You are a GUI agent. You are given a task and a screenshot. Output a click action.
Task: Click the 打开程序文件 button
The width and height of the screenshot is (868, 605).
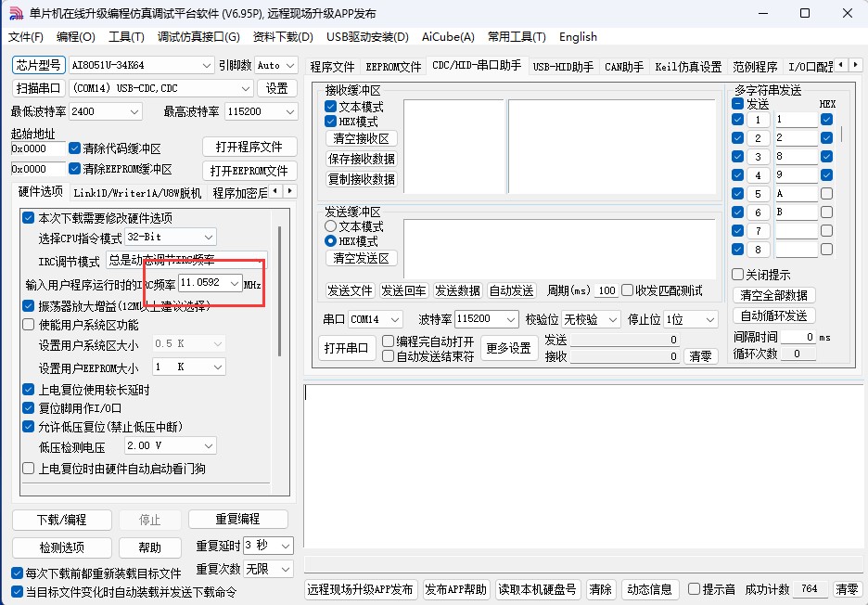[x=249, y=147]
